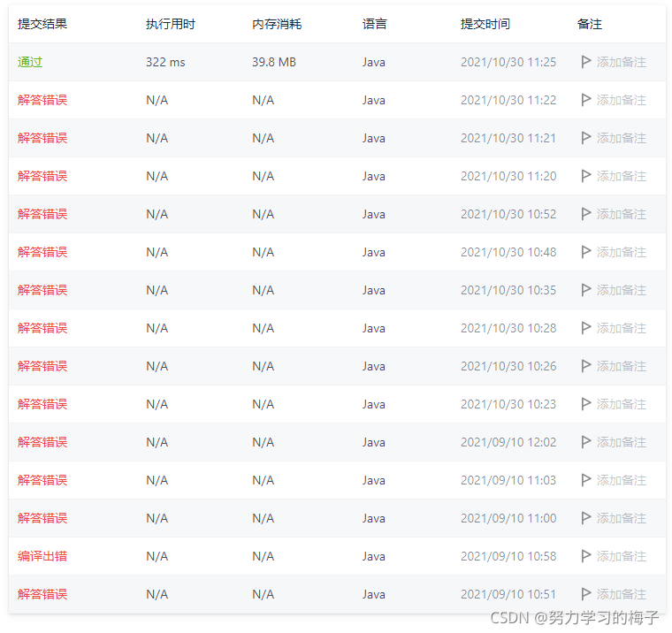Open the 解答错误 result submitted at 10:52

coord(42,214)
